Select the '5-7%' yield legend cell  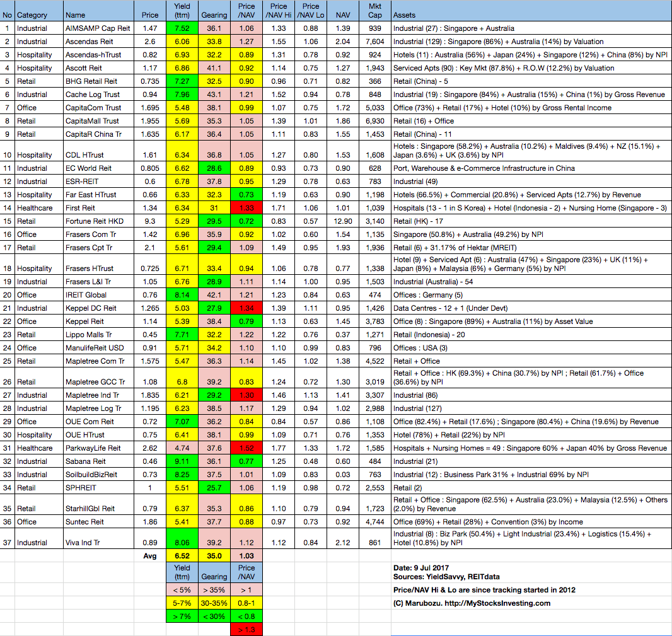pyautogui.click(x=182, y=603)
